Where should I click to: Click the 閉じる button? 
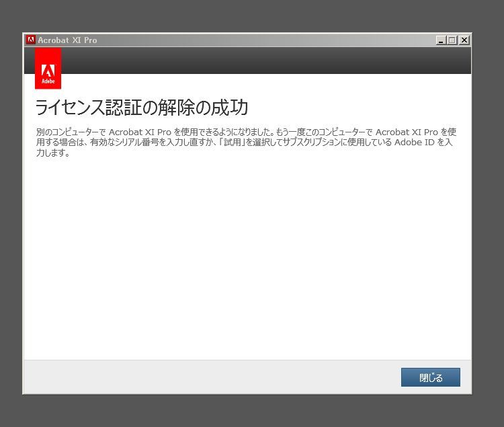(430, 377)
